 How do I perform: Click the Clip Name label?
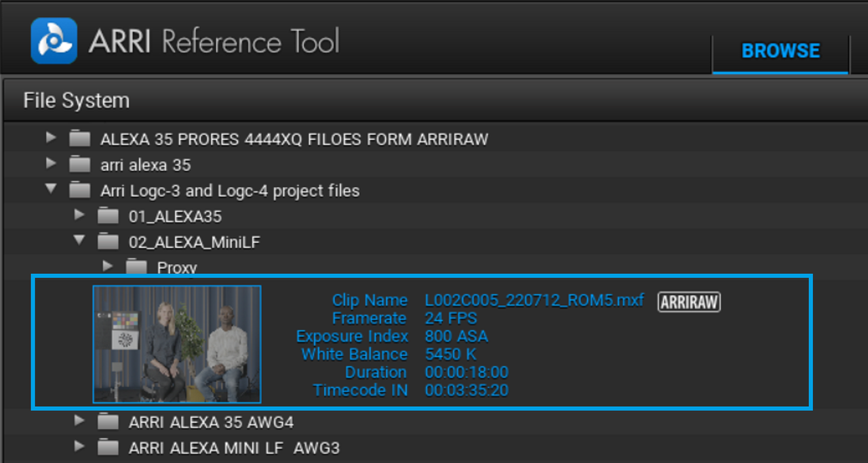pos(370,300)
